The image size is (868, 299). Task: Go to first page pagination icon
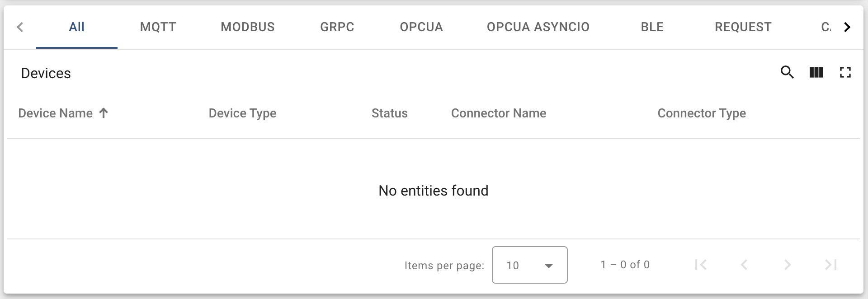click(701, 265)
